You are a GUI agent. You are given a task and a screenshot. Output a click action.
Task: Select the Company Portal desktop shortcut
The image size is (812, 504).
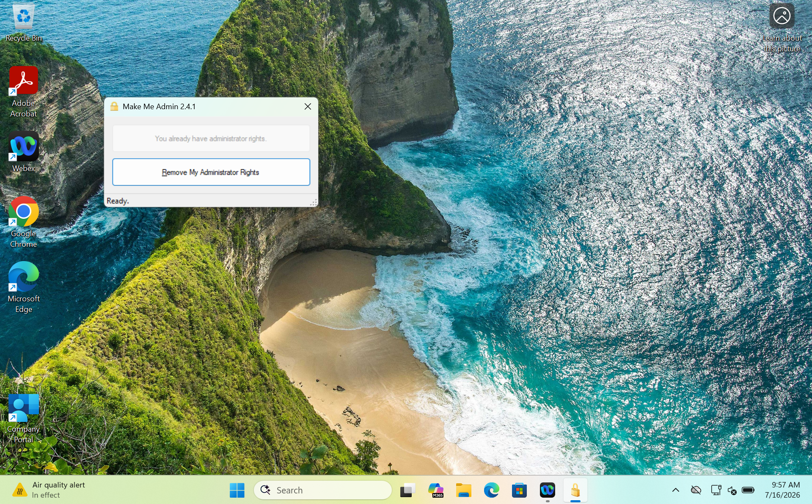click(24, 419)
